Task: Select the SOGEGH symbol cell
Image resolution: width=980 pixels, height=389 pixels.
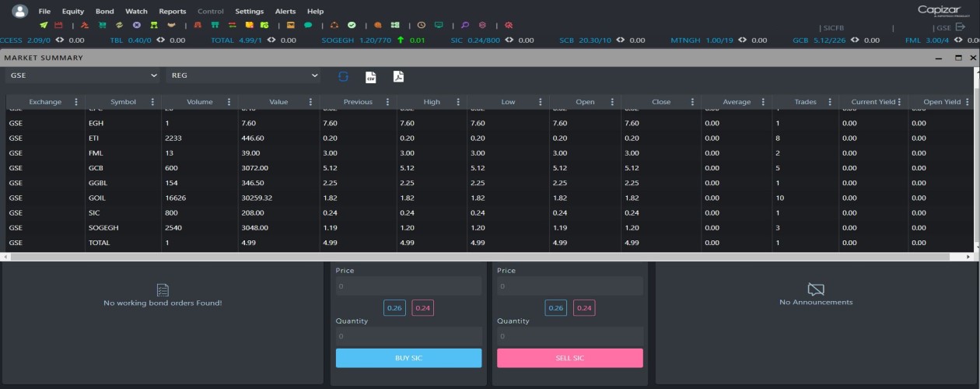Action: [x=123, y=228]
